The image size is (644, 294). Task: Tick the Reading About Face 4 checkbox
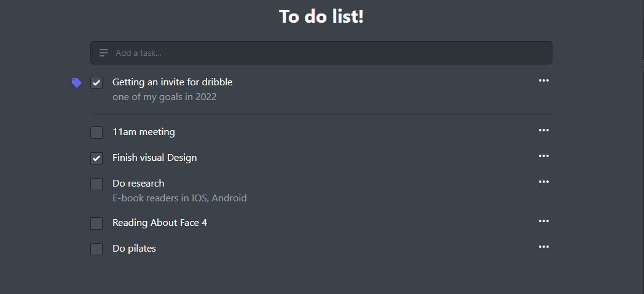coord(96,223)
